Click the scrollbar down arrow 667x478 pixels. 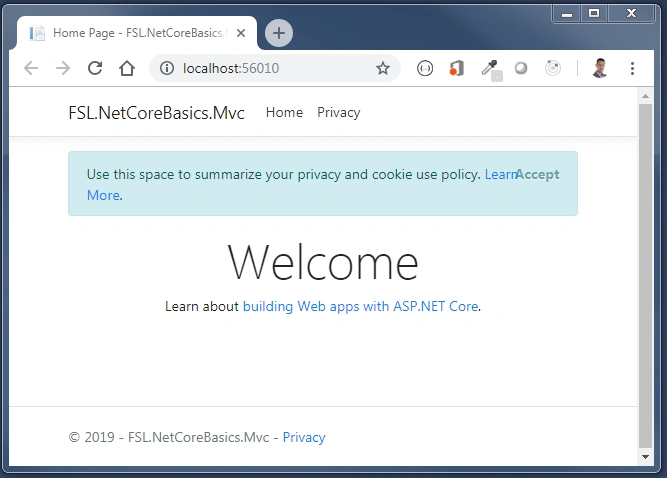(x=645, y=457)
